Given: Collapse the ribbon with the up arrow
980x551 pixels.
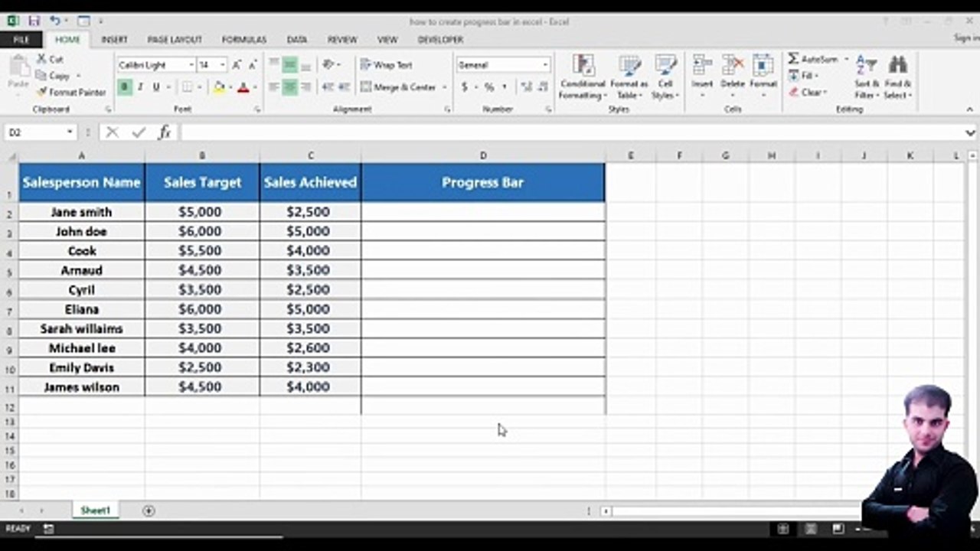Looking at the screenshot, I should [x=969, y=109].
